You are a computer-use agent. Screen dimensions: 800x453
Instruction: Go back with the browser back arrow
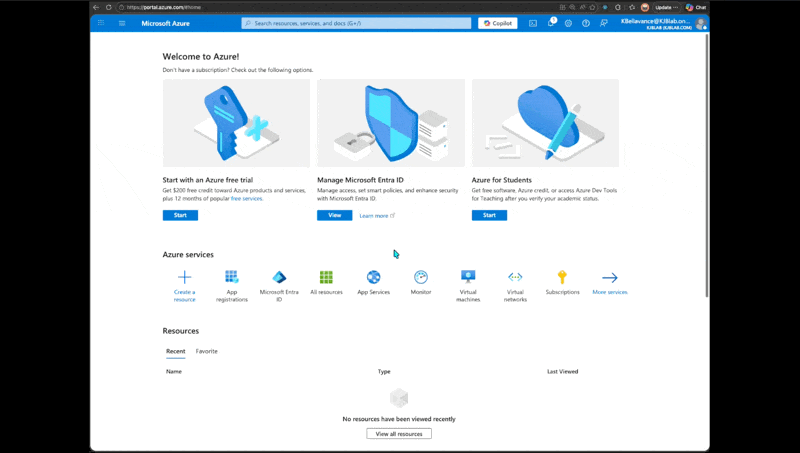click(96, 7)
